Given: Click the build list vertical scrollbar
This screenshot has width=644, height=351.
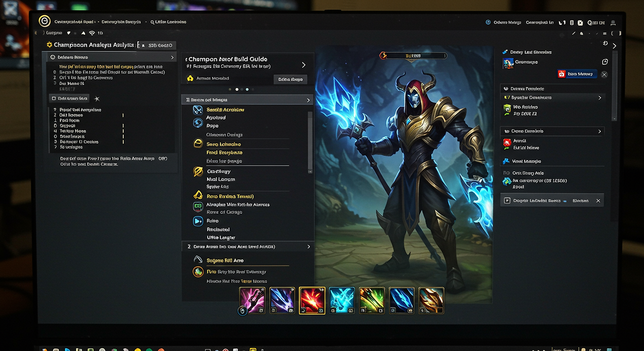Looking at the screenshot, I should (x=310, y=142).
